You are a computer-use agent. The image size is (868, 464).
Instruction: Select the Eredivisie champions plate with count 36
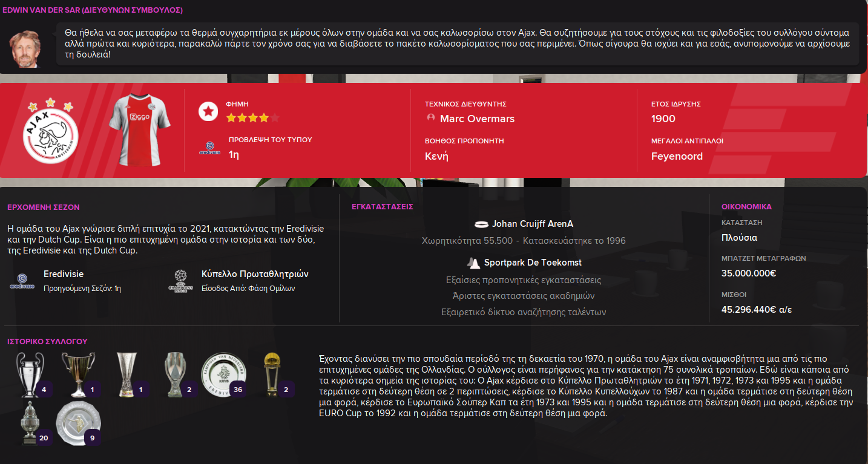tap(223, 375)
